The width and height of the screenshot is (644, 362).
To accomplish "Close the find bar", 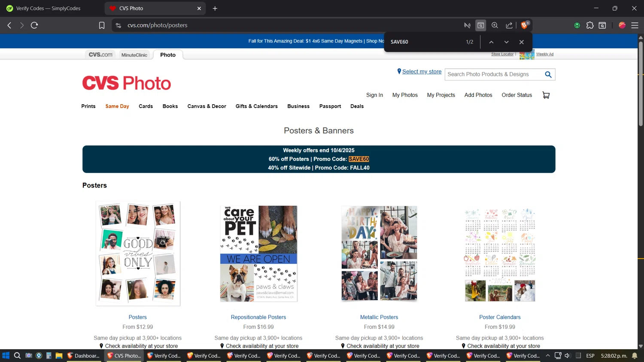I will 521,42.
